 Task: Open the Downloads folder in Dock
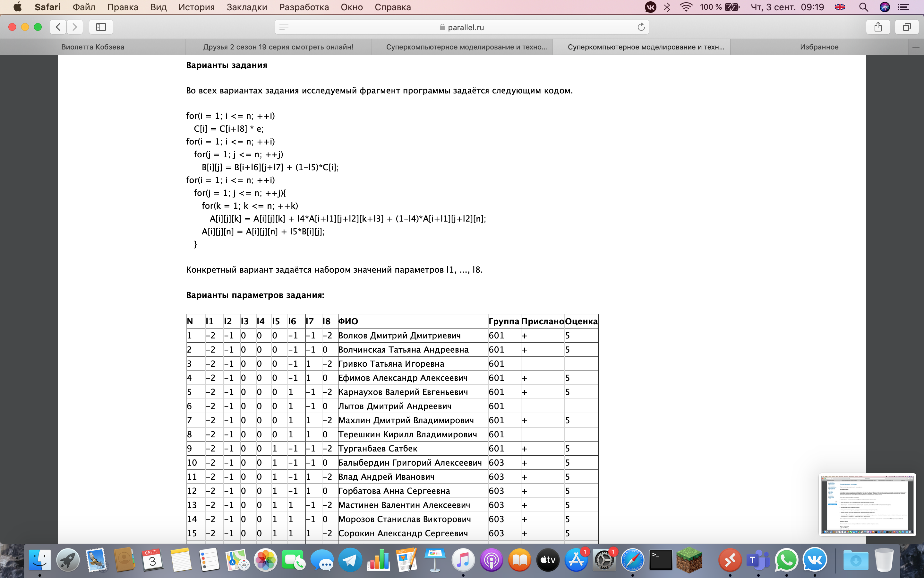click(856, 560)
